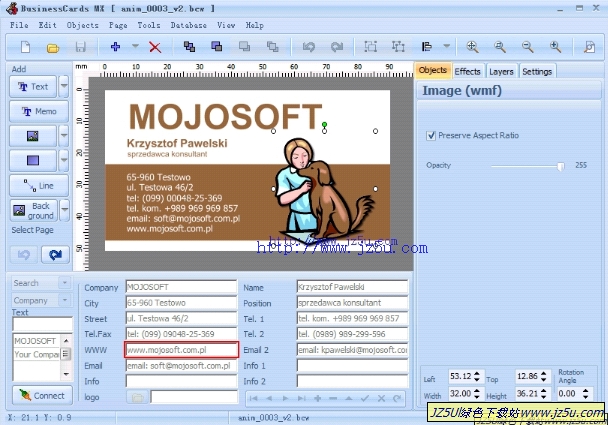
Task: Click the WWW input field
Action: (x=181, y=350)
